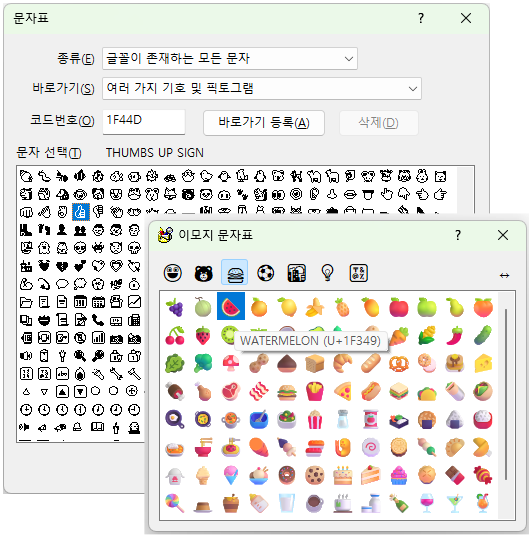Select the pizza slice emoji
Screen dimensions: 529x535
click(x=343, y=391)
